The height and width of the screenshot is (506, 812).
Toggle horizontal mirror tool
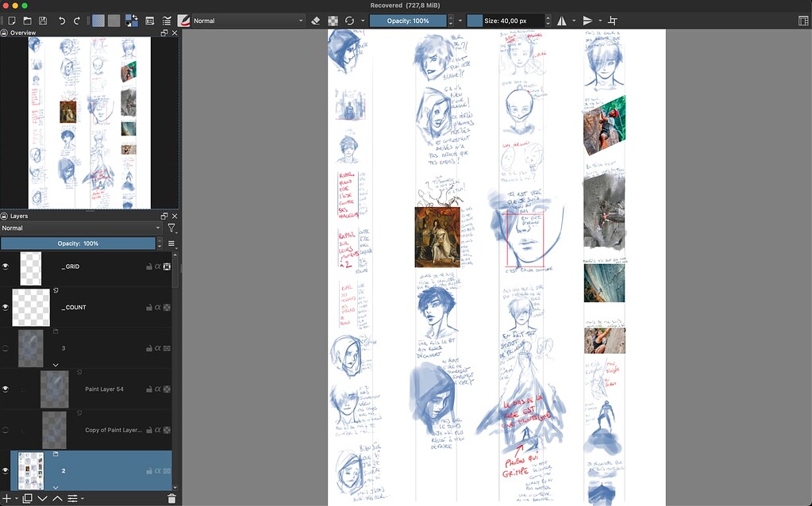(562, 21)
